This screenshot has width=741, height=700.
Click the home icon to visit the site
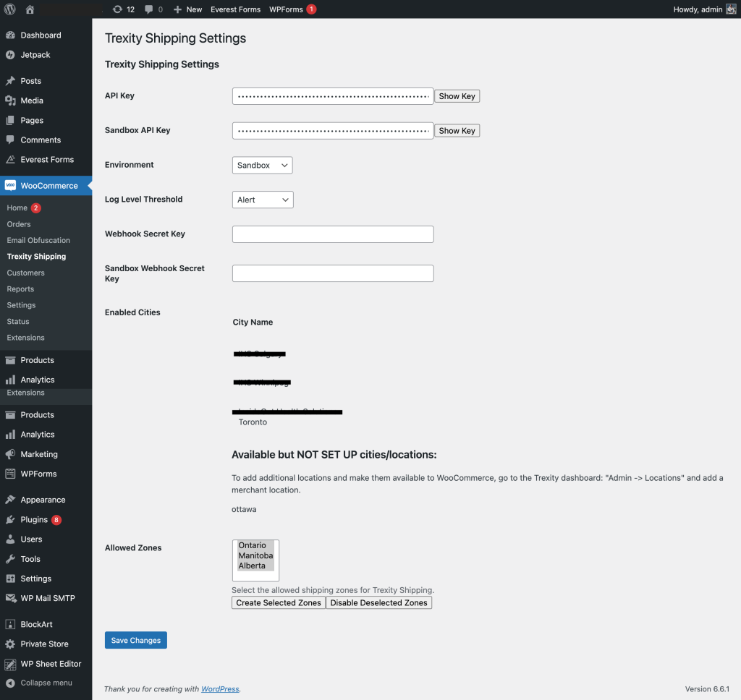click(30, 9)
